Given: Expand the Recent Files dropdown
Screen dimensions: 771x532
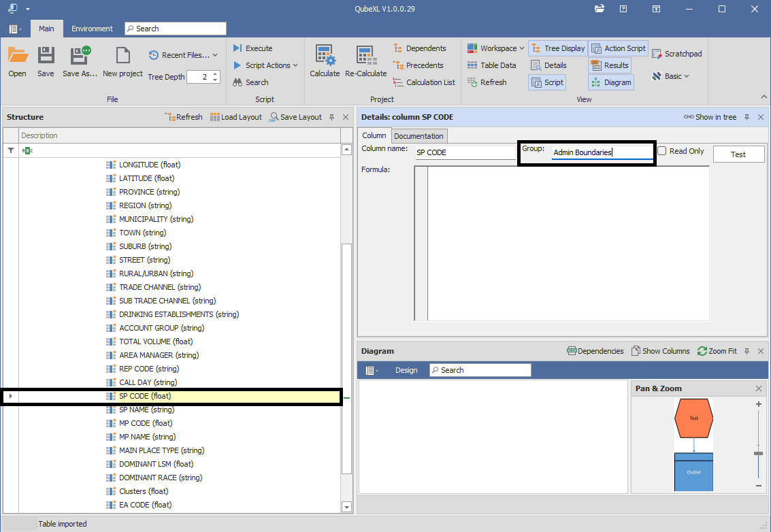Looking at the screenshot, I should click(x=184, y=55).
